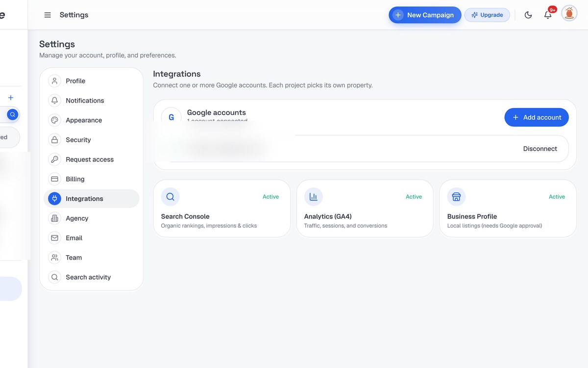Image resolution: width=588 pixels, height=368 pixels.
Task: Click the Google accounts heading
Action: click(217, 112)
